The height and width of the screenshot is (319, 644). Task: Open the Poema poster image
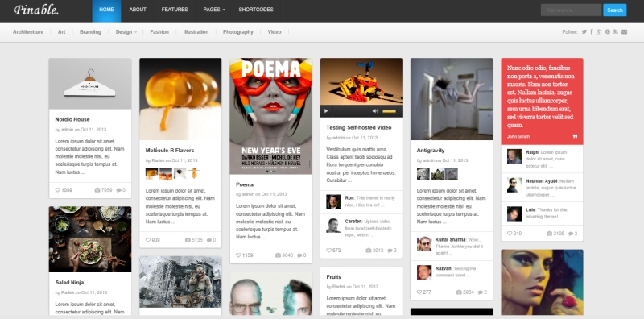(270, 116)
